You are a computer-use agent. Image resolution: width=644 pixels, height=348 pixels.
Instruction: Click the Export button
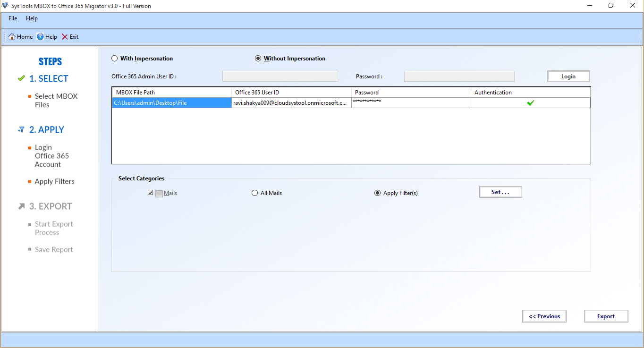pyautogui.click(x=606, y=316)
